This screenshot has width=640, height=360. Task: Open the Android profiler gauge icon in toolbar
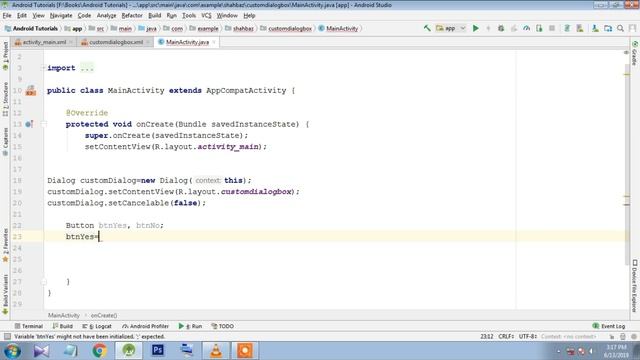(x=527, y=28)
